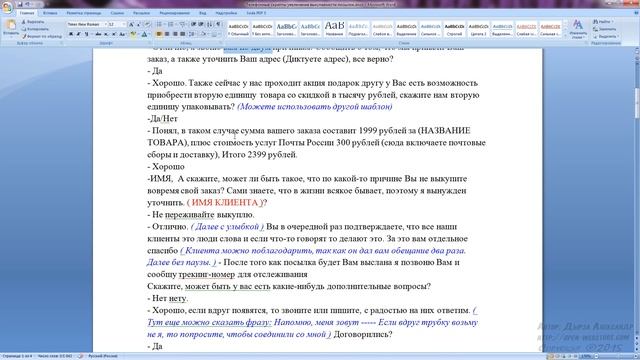640x360 pixels.
Task: Open the Select (Выделить) dropdown
Action: tap(605, 36)
